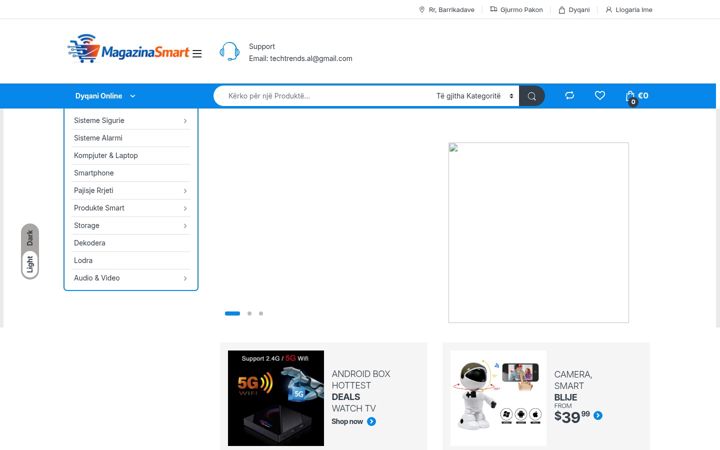Screen dimensions: 720x450
Task: Click the broken slider image placeholder
Action: tap(539, 232)
